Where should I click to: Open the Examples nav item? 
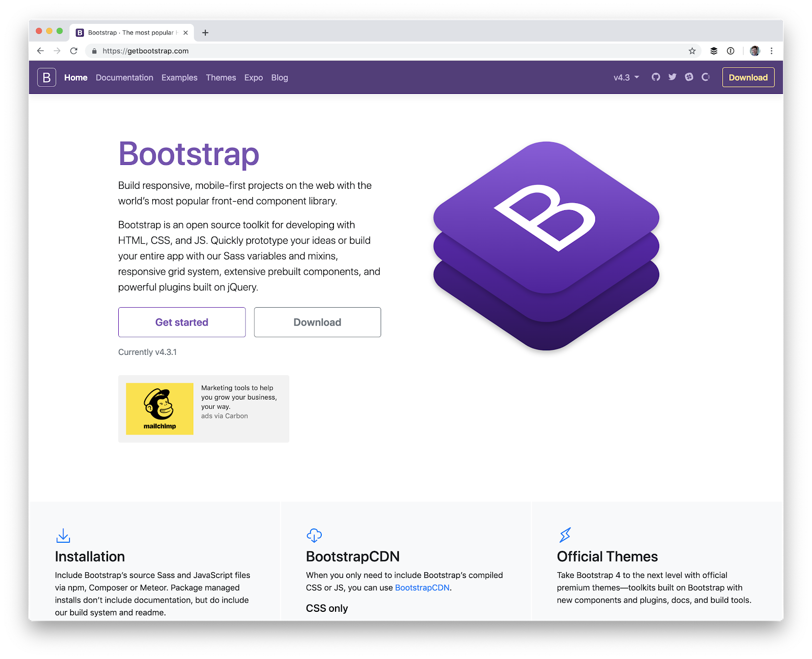tap(179, 77)
